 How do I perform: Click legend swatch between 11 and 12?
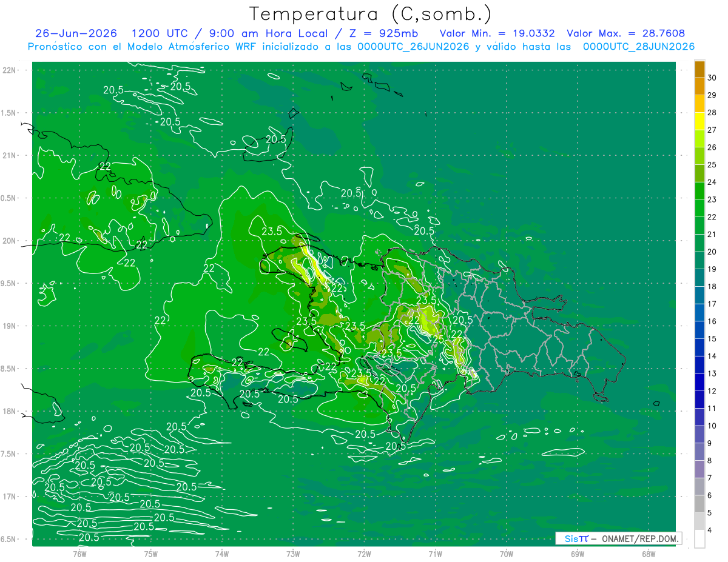(699, 400)
